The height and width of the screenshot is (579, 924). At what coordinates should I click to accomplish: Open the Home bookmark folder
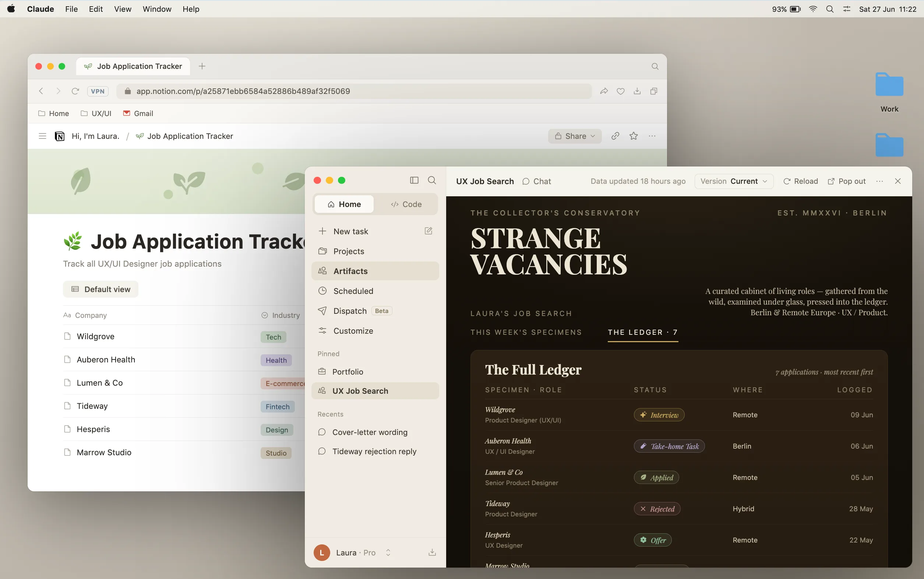click(54, 113)
